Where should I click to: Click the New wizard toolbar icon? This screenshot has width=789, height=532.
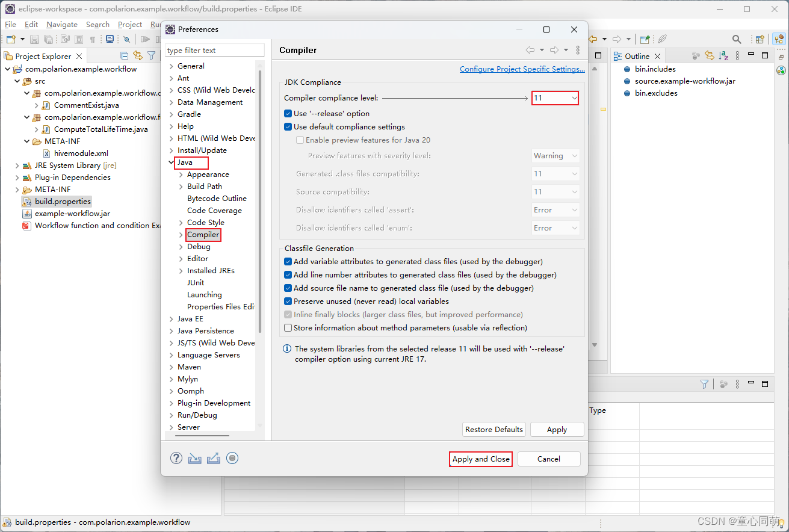click(11, 39)
